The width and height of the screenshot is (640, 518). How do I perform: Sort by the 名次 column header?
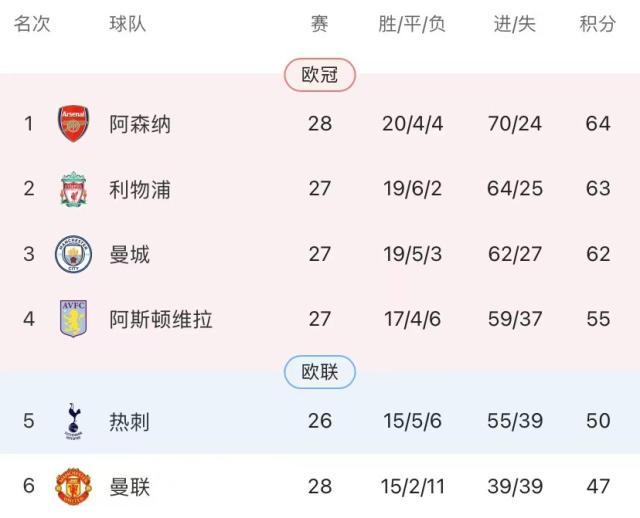pyautogui.click(x=32, y=24)
